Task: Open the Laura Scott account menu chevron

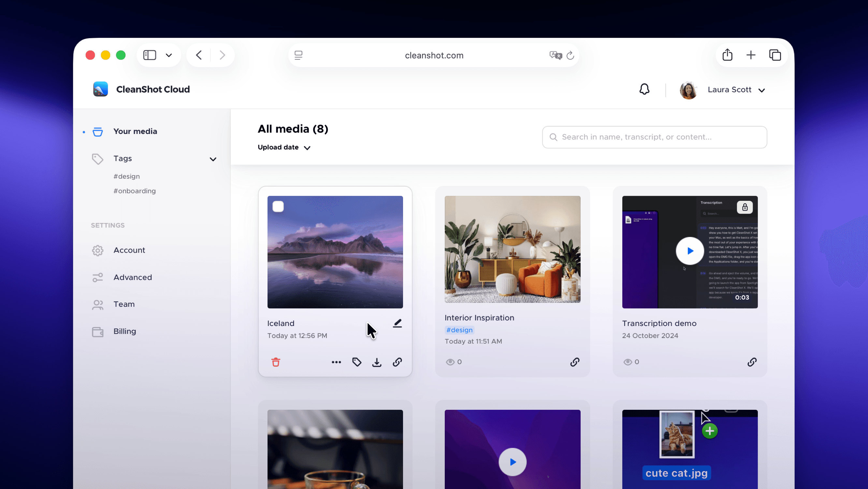Action: (x=761, y=90)
